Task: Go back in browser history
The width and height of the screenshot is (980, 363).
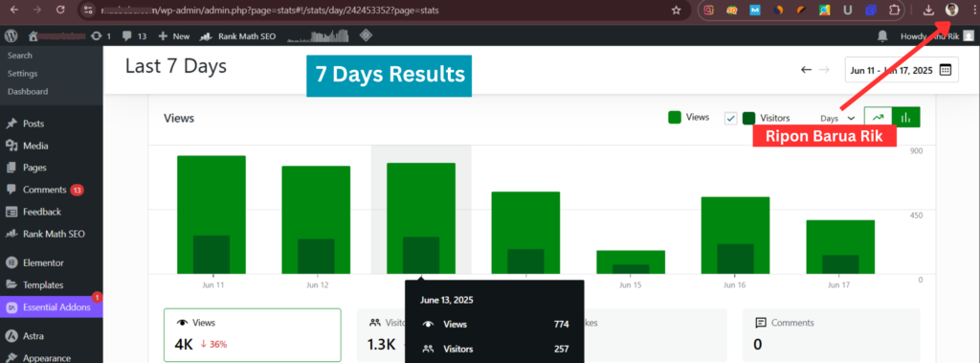Action: [15, 10]
